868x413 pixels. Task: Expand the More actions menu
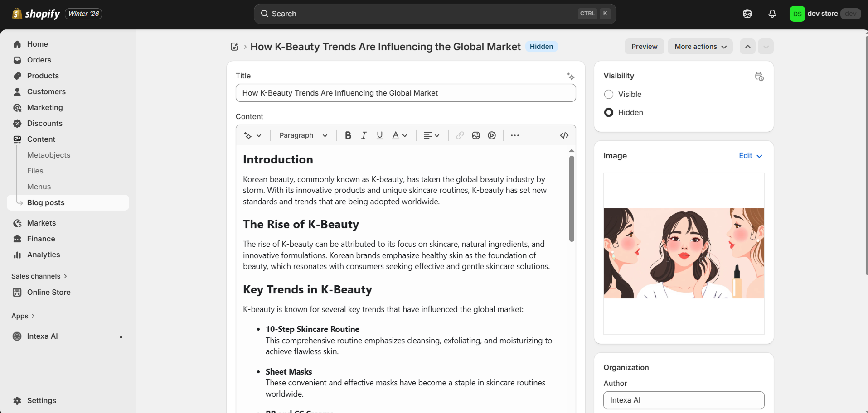tap(700, 47)
